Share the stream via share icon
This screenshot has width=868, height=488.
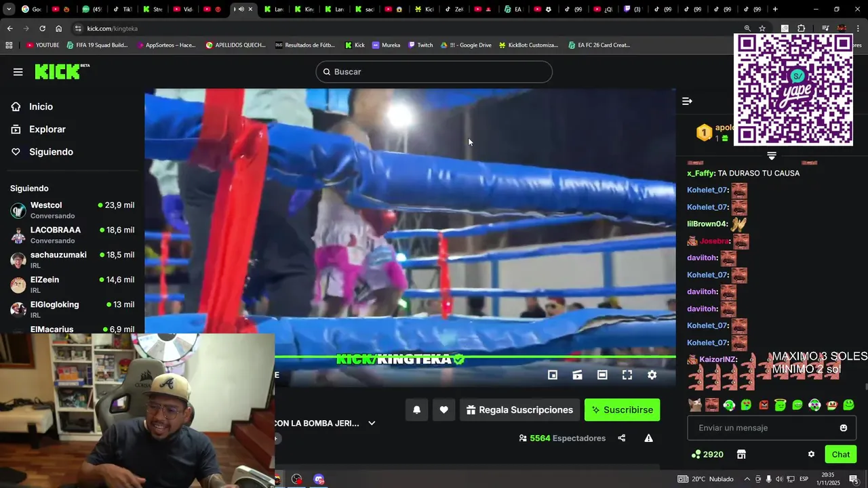622,439
